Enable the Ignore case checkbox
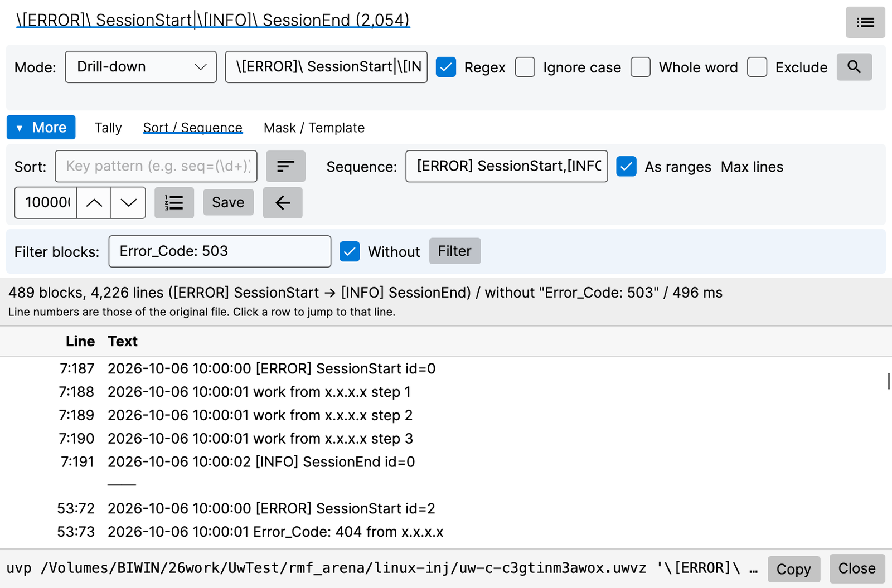Viewport: 892px width, 588px height. pos(525,67)
